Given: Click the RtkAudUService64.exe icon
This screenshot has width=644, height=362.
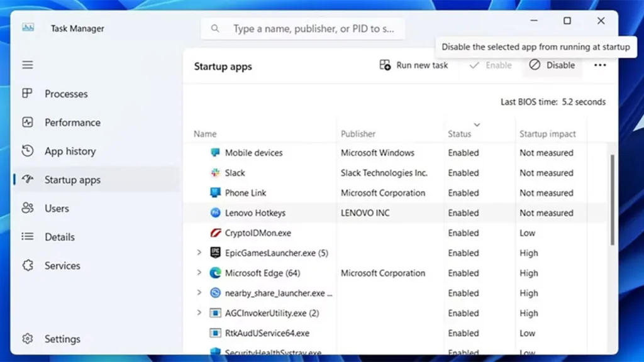Looking at the screenshot, I should [215, 333].
